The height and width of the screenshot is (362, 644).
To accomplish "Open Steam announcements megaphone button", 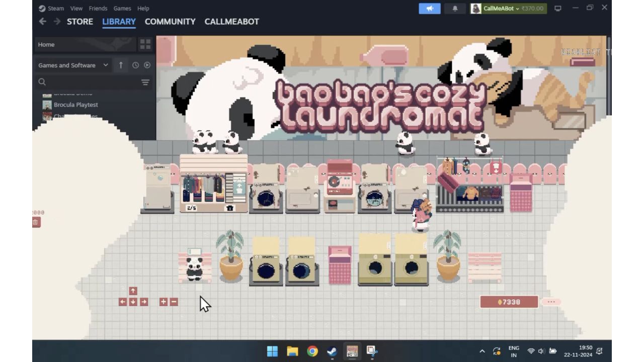I will point(430,9).
